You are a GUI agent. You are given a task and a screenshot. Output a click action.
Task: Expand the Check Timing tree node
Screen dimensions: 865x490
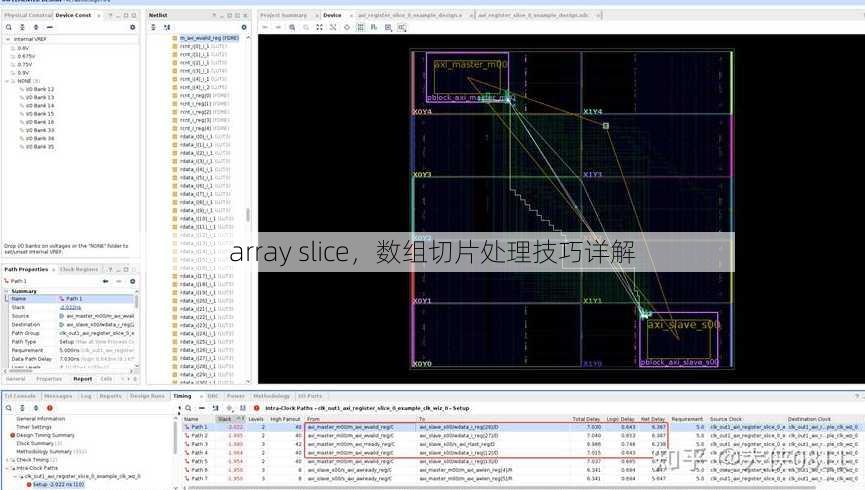pos(8,460)
